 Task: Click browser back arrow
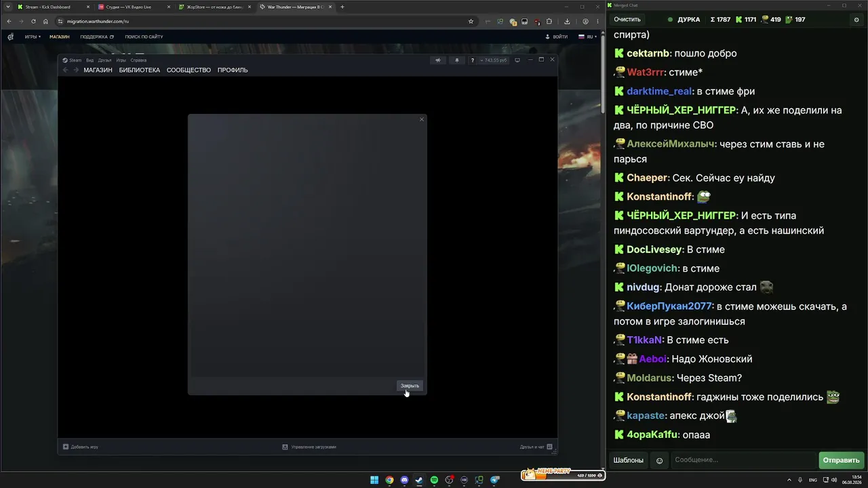click(9, 21)
